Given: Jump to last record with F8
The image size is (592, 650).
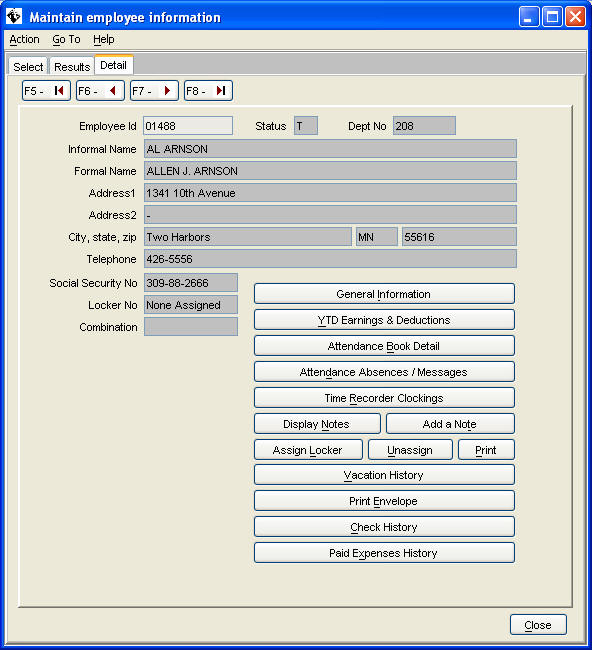Looking at the screenshot, I should (208, 91).
